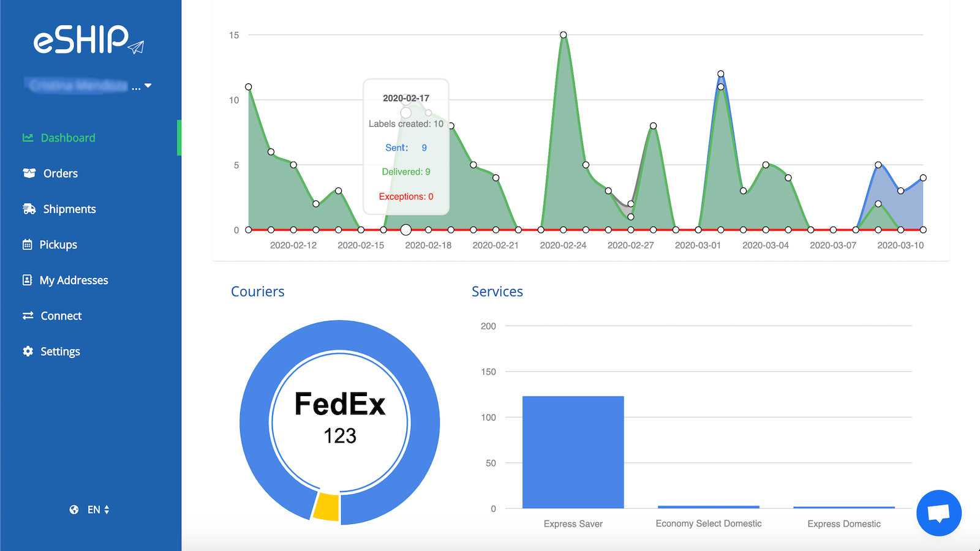Select the chart peak point at value 15
The image size is (980, 551).
click(x=563, y=35)
